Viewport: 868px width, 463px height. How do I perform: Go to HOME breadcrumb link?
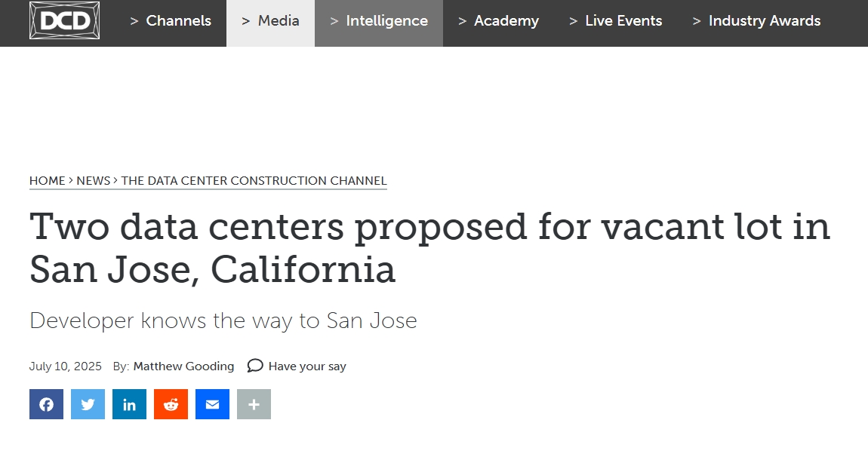(x=48, y=181)
